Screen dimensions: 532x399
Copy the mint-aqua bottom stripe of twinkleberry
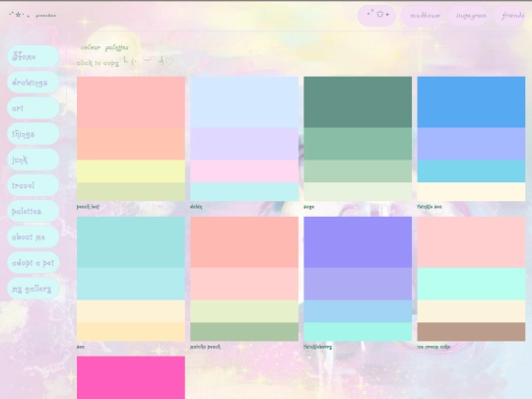coord(358,332)
